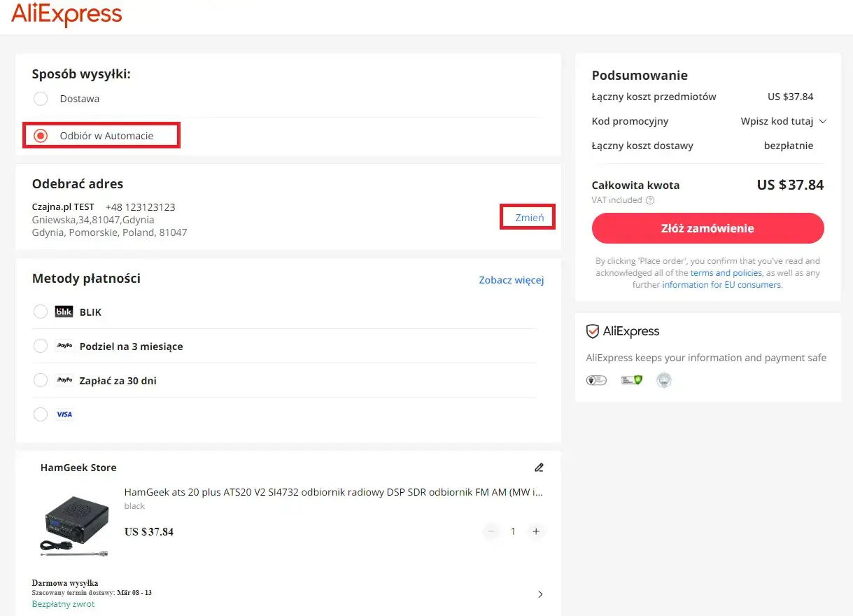
Task: Open information for EU consumers link
Action: click(721, 285)
